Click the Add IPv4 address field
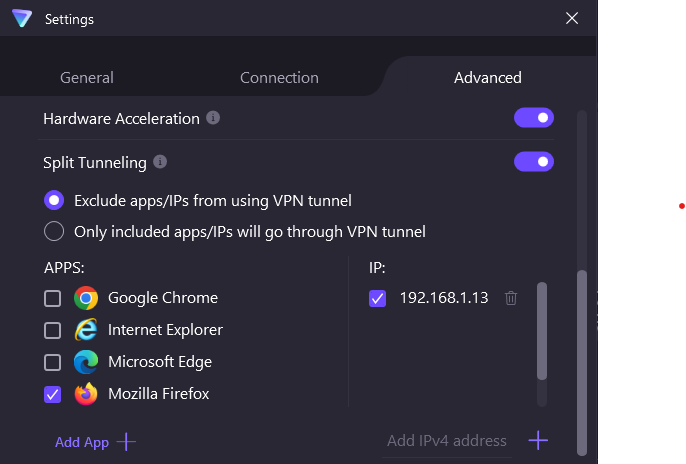 click(x=447, y=441)
